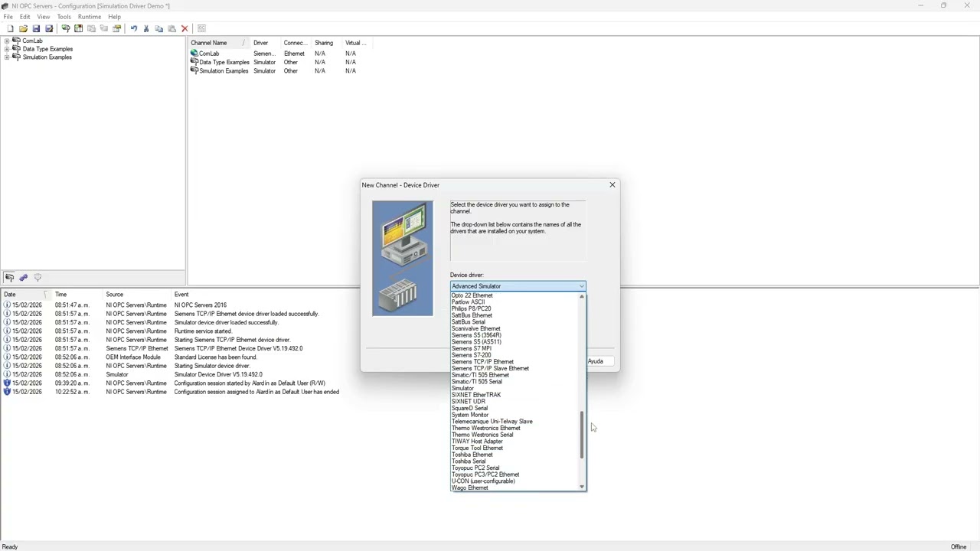
Task: Click the shield icon of the 10:22:52 log entry
Action: click(x=7, y=392)
